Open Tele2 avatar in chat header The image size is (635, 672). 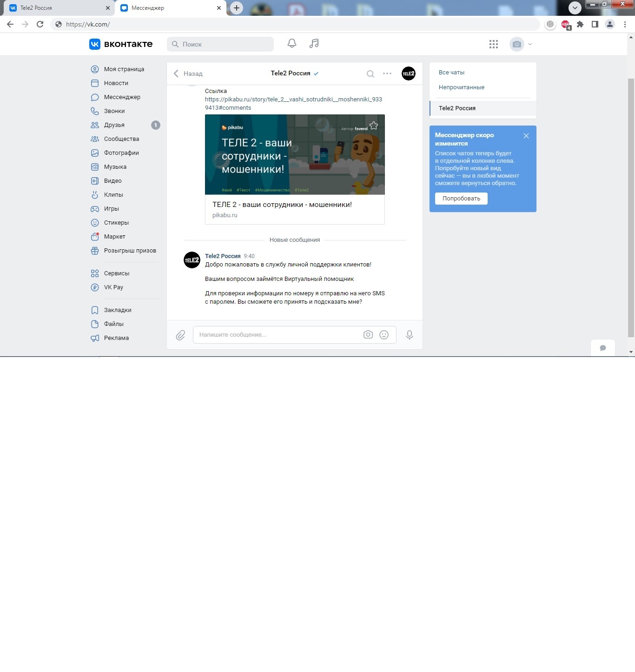tap(409, 73)
